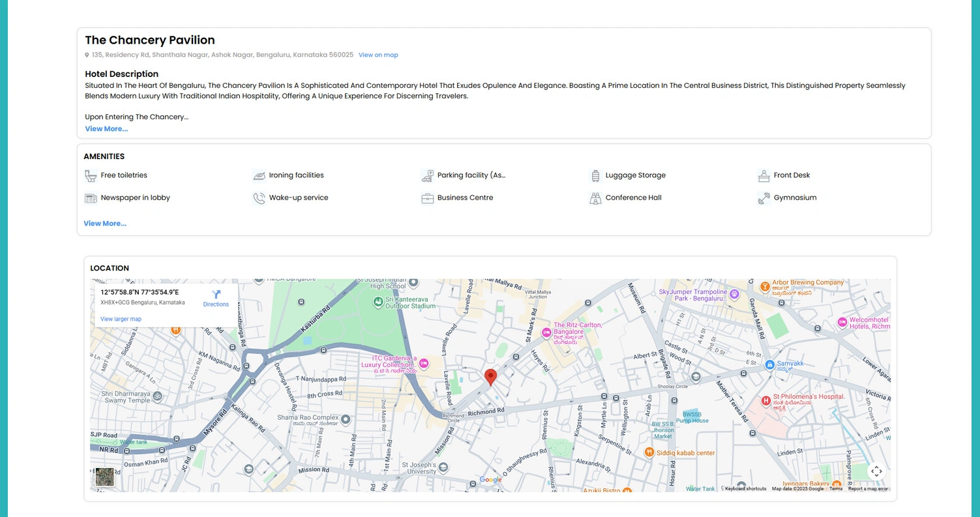Click the location pin icon beside the address
This screenshot has width=980, height=517.
(x=87, y=55)
